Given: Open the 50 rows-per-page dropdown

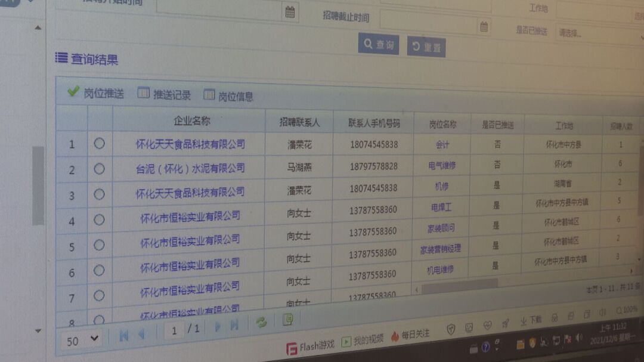Looking at the screenshot, I should click(82, 340).
